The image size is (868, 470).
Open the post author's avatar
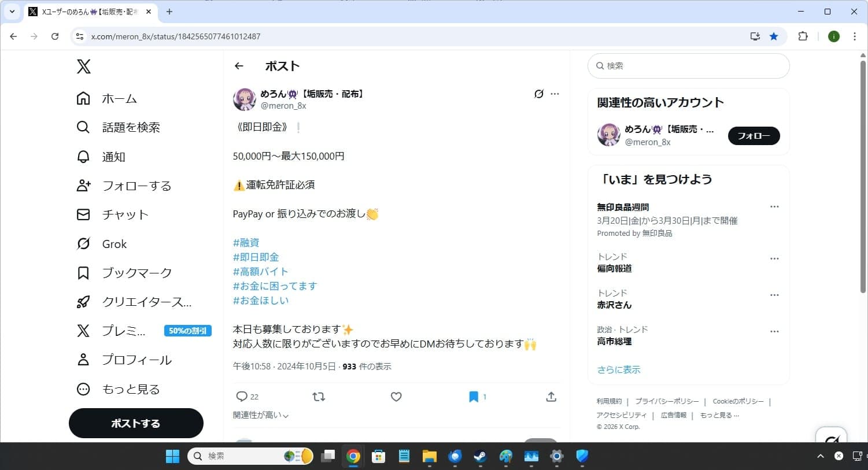(244, 99)
